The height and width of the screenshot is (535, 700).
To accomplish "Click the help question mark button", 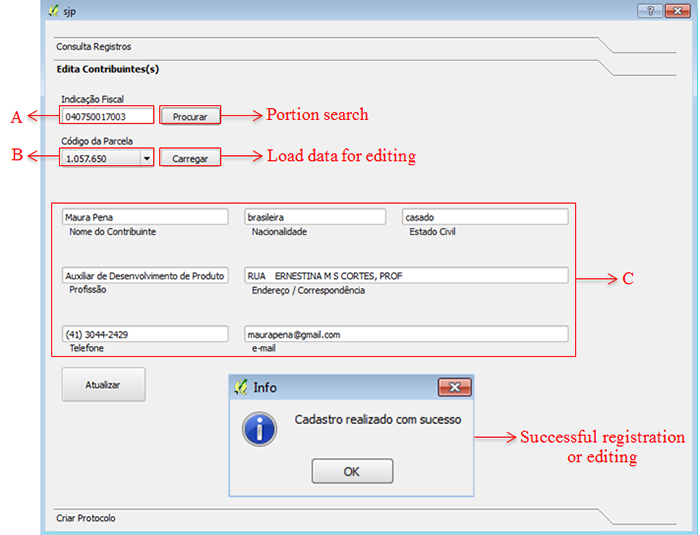I will [x=652, y=10].
